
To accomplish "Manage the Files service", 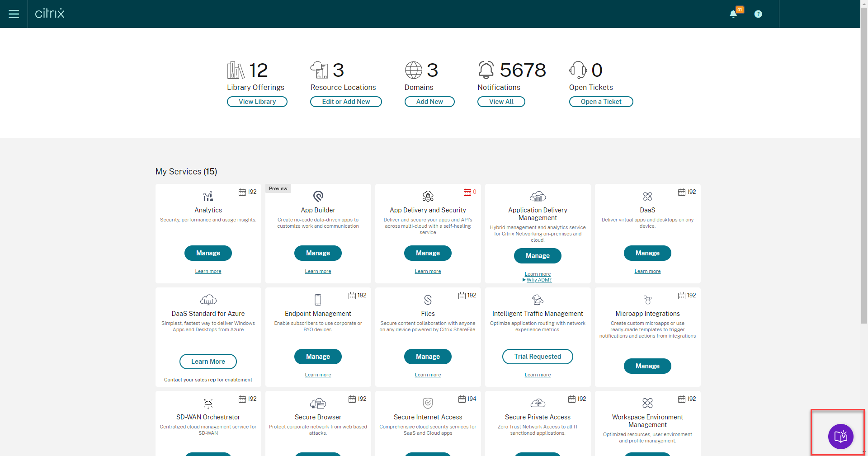I will 428,357.
